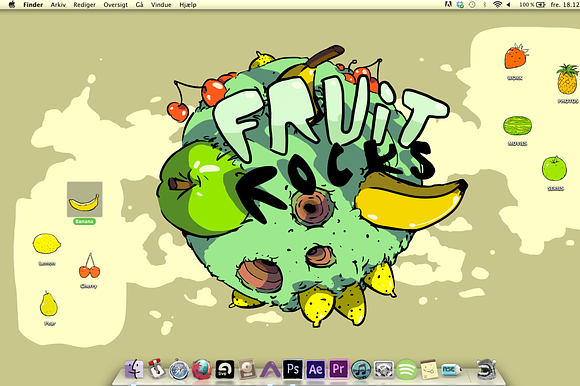
Task: Launch After Effects (Ae) from dock
Action: (316, 369)
